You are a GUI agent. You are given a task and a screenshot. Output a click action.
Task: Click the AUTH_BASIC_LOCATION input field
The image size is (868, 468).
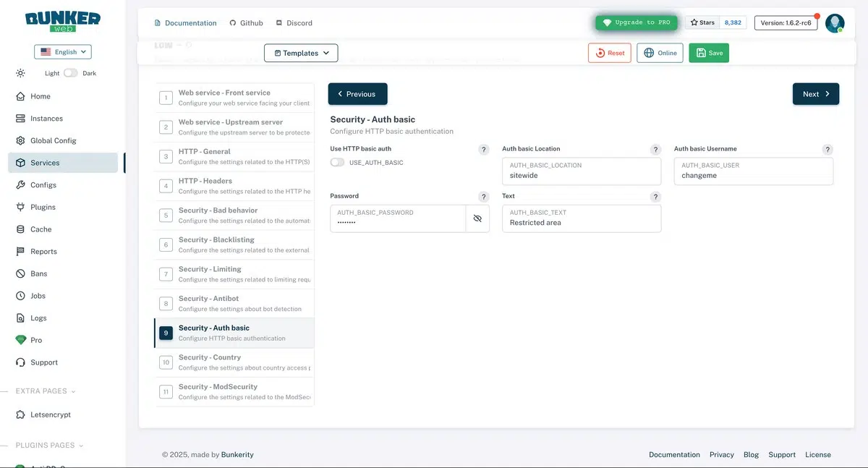point(582,171)
